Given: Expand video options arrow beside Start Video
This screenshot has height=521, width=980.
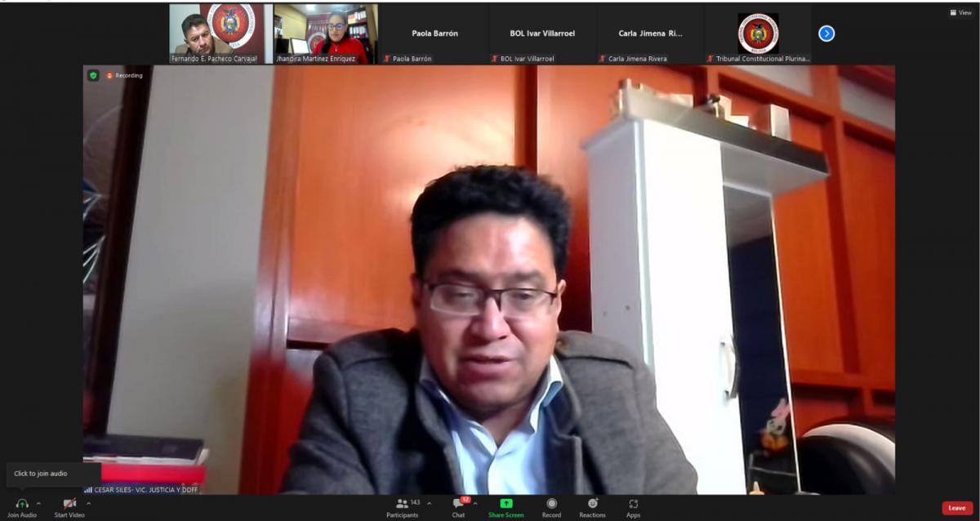Looking at the screenshot, I should pos(88,503).
